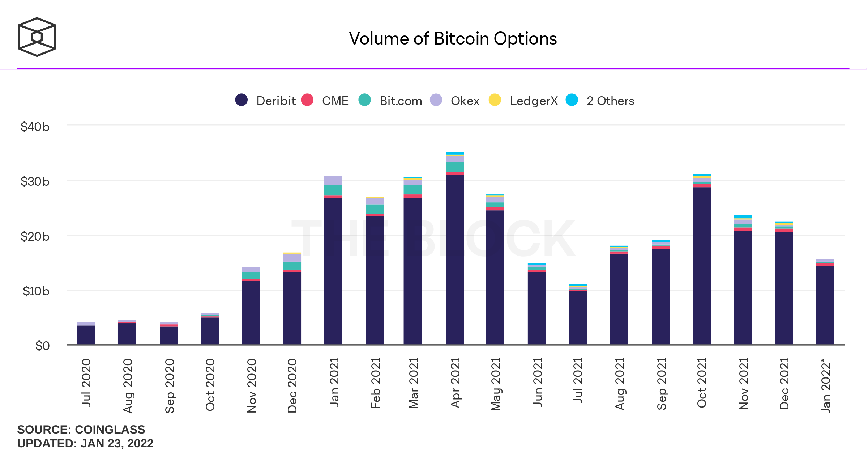Click the 2 Others cyan legend dot

[572, 100]
